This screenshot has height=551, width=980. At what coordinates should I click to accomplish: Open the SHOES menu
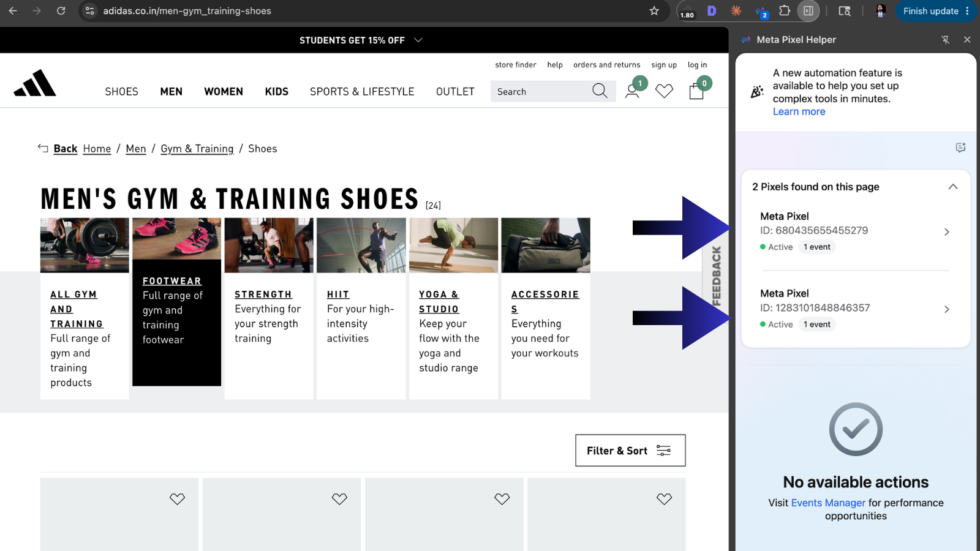(121, 91)
